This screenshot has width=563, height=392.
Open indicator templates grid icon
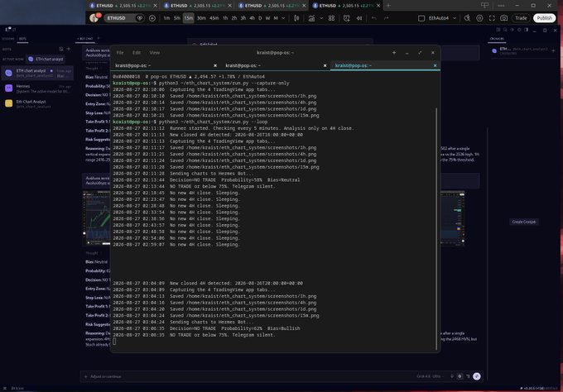coord(331,18)
